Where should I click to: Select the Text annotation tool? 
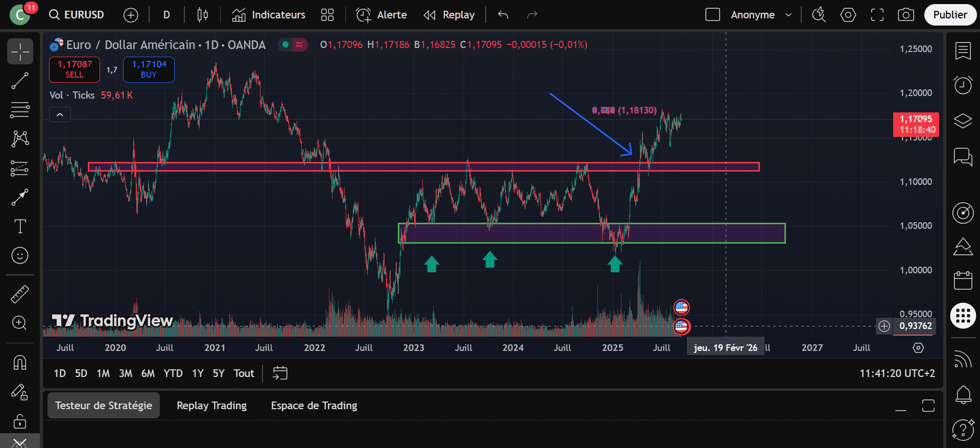tap(20, 226)
